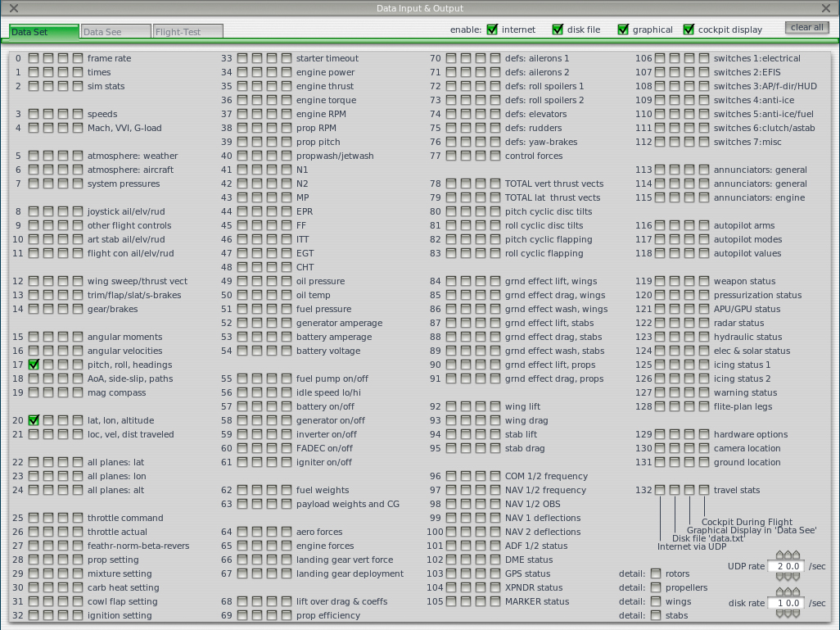840x630 pixels.
Task: Click the UDP rate value field
Action: pos(786,566)
